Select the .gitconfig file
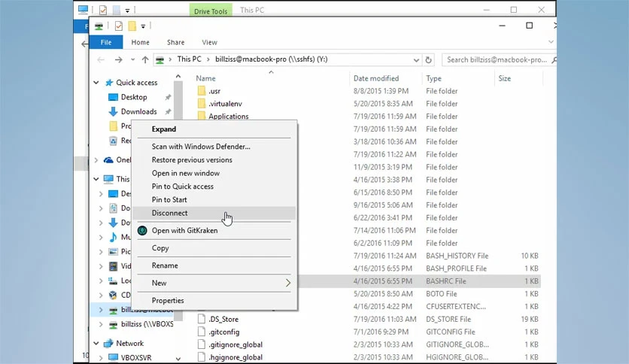Image resolution: width=629 pixels, height=364 pixels. tap(224, 332)
